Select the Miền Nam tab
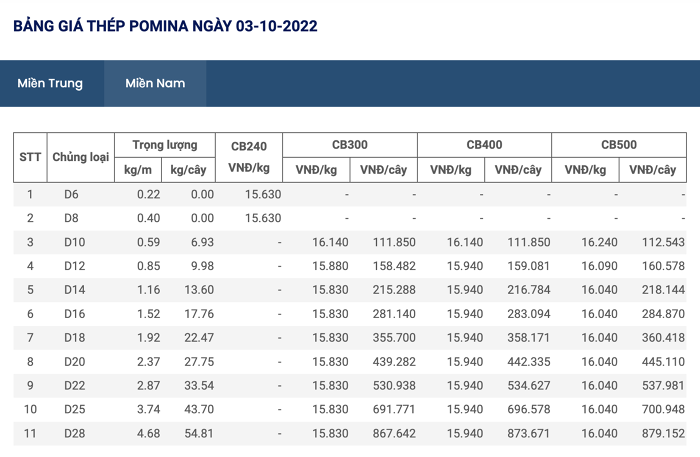 coord(155,83)
